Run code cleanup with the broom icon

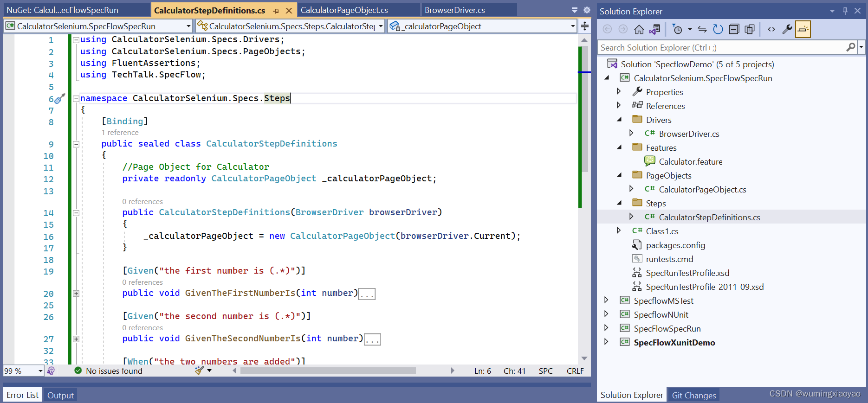tap(199, 371)
